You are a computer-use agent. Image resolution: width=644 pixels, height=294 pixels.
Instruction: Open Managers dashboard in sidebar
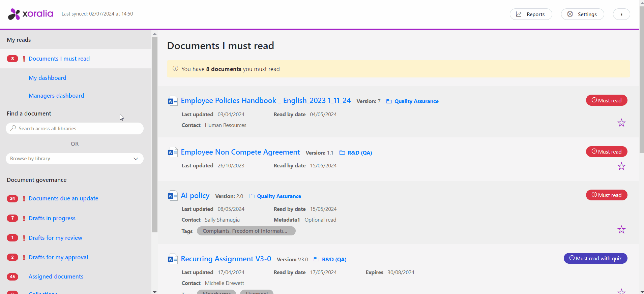(56, 96)
